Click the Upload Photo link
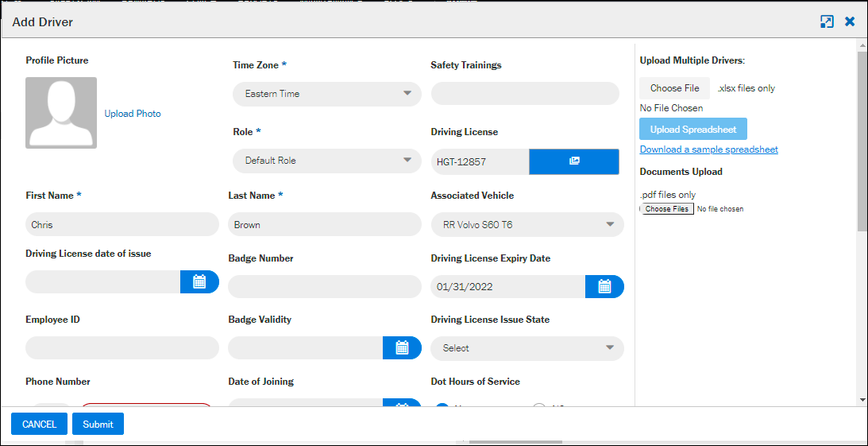 133,114
